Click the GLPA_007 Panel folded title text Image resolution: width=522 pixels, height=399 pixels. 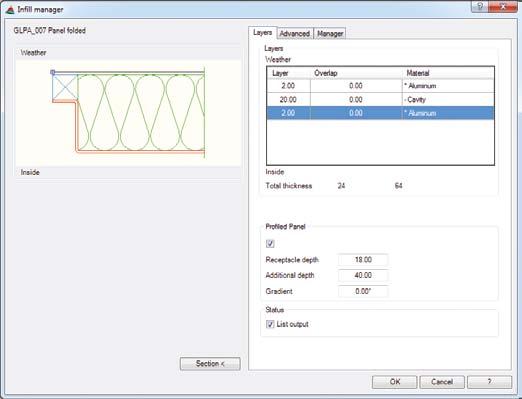[x=50, y=31]
